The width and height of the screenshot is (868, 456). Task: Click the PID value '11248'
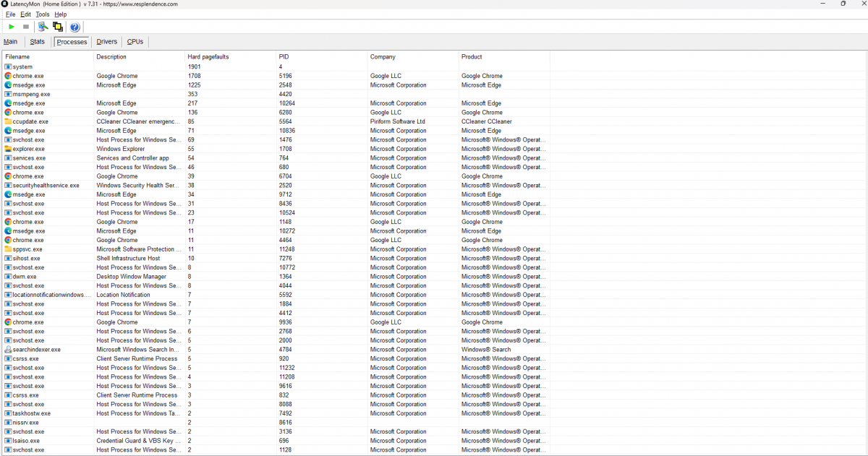point(287,249)
